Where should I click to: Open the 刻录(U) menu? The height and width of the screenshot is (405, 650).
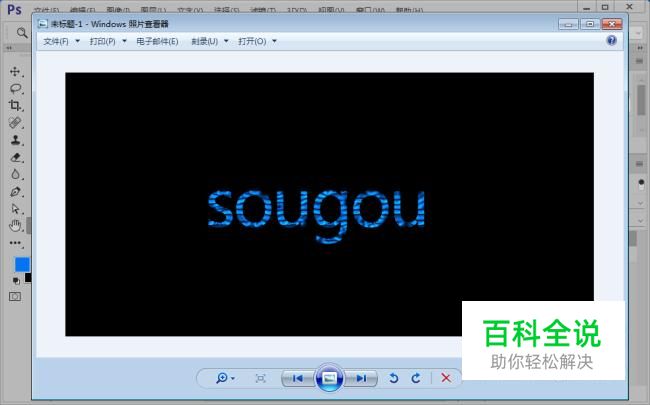(204, 41)
